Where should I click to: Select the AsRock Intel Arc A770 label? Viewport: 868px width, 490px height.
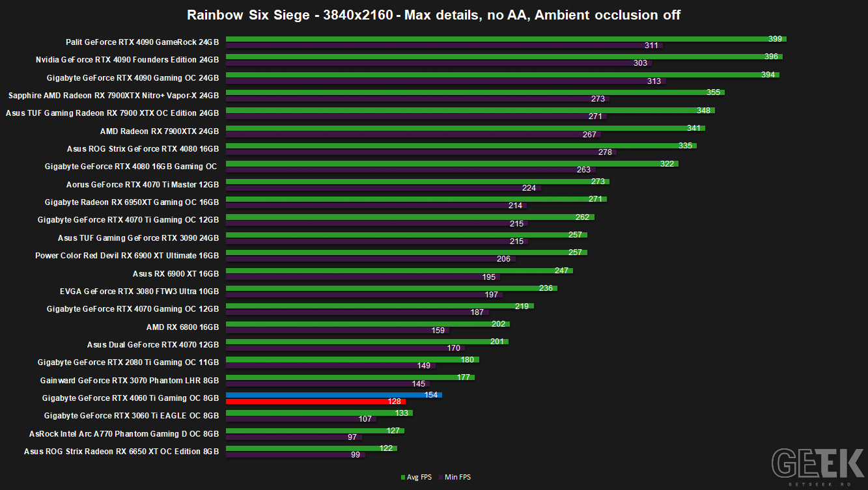pyautogui.click(x=124, y=433)
